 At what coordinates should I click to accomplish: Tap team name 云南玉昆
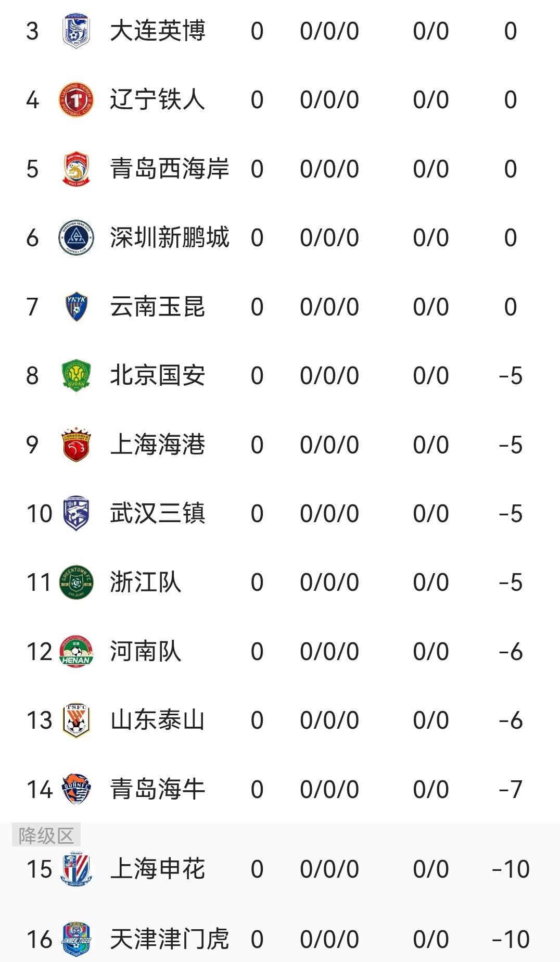pyautogui.click(x=158, y=307)
